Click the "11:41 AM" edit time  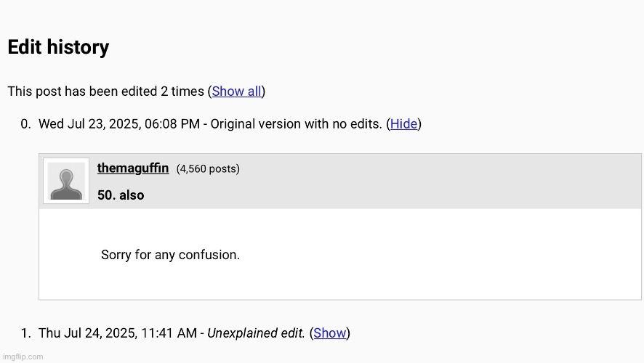click(169, 333)
